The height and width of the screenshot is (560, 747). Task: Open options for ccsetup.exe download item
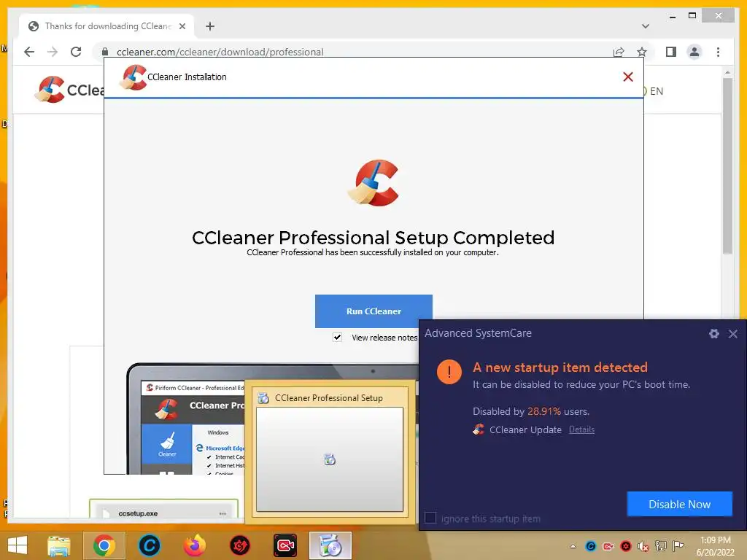[222, 513]
